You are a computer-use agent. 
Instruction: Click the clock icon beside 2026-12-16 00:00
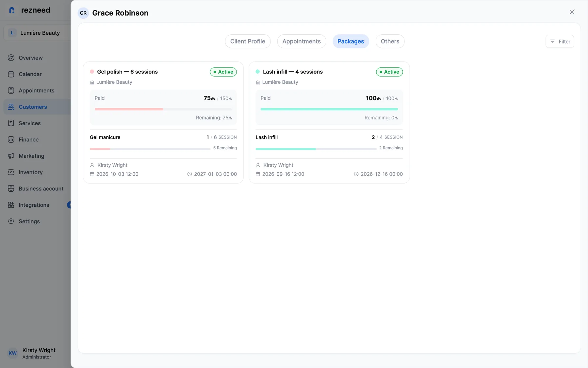tap(356, 174)
